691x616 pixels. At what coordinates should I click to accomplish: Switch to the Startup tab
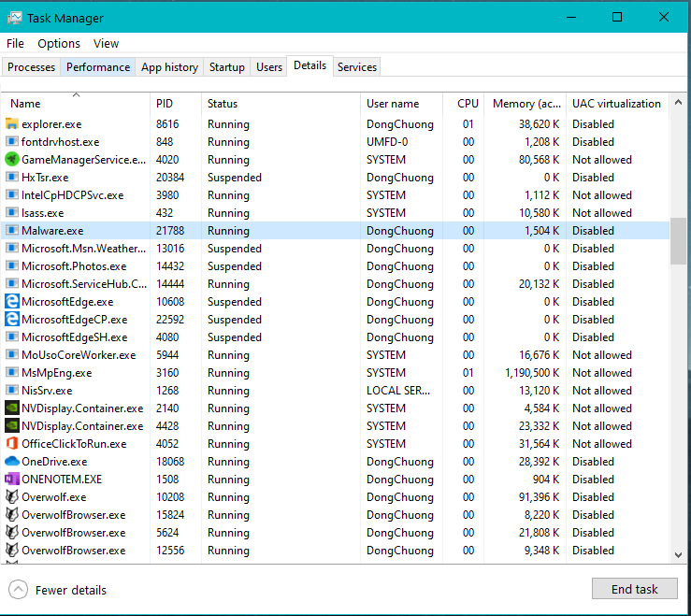point(227,67)
